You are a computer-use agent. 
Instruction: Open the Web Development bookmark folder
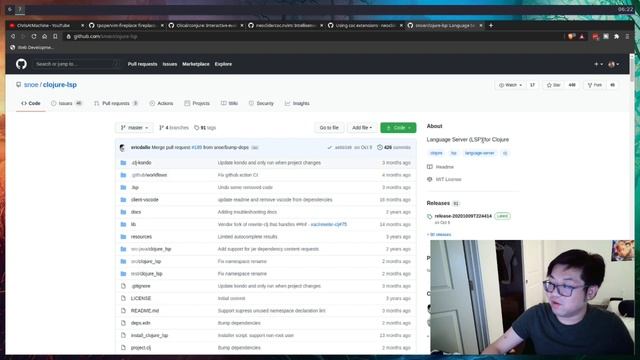click(x=32, y=47)
